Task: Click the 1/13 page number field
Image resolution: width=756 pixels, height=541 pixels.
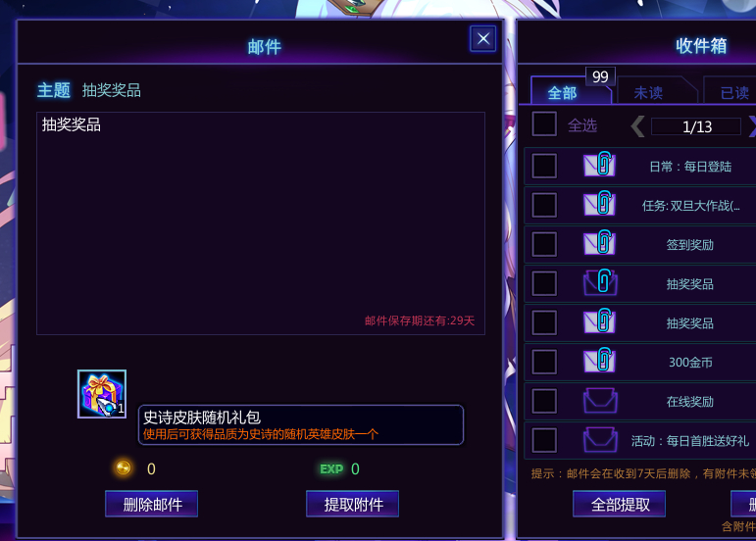Action: tap(696, 126)
